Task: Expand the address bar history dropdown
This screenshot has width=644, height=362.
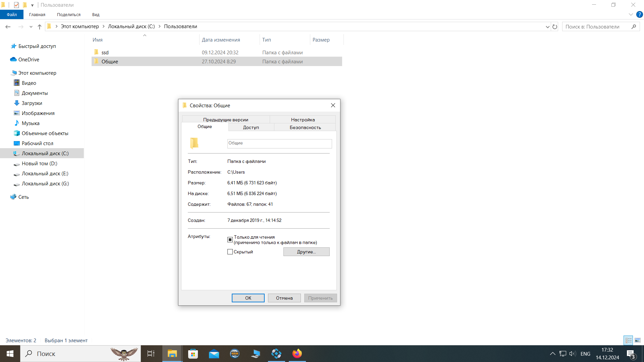Action: click(x=547, y=26)
